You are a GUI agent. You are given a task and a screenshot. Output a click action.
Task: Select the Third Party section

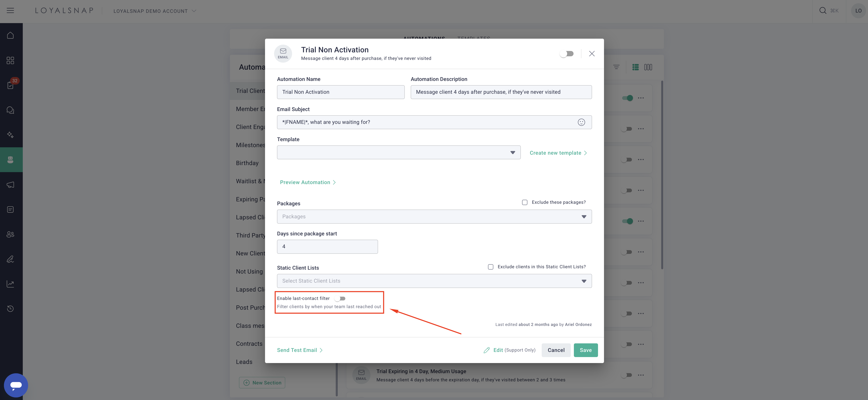(250, 235)
